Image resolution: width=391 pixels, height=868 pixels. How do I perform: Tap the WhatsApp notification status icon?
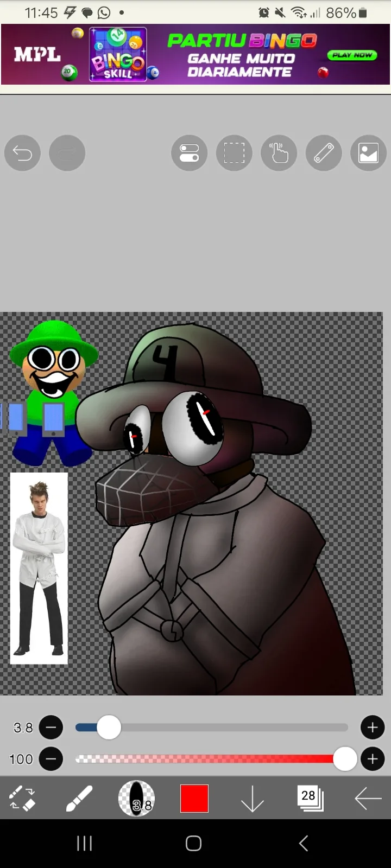104,12
